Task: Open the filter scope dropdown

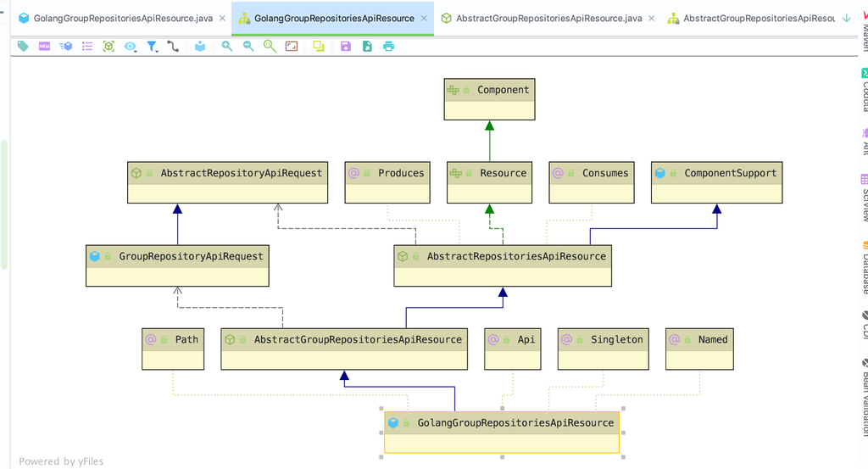Action: (153, 47)
